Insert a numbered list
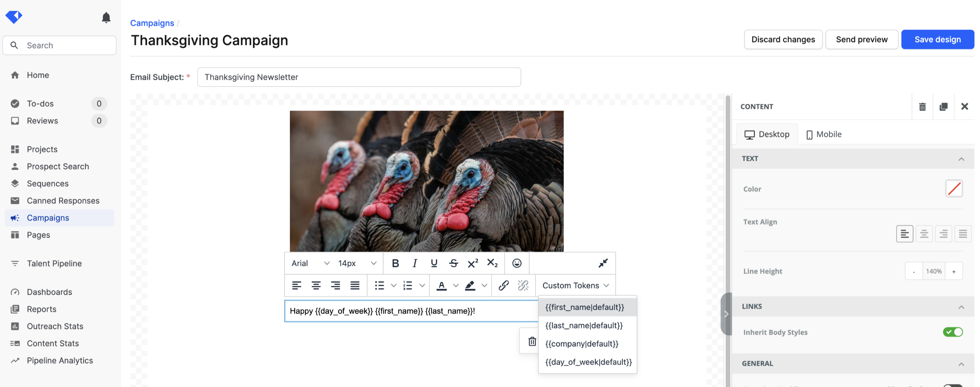The width and height of the screenshot is (980, 387). point(407,285)
